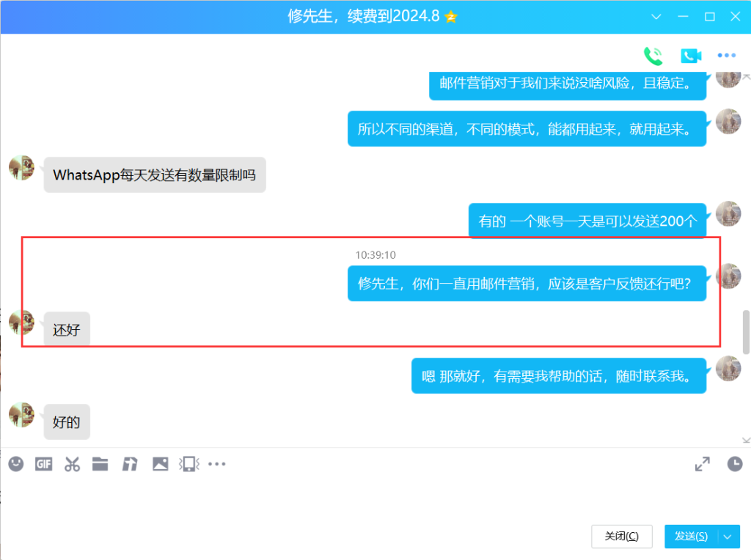Start a video call with the contact
The width and height of the screenshot is (751, 560).
(691, 56)
